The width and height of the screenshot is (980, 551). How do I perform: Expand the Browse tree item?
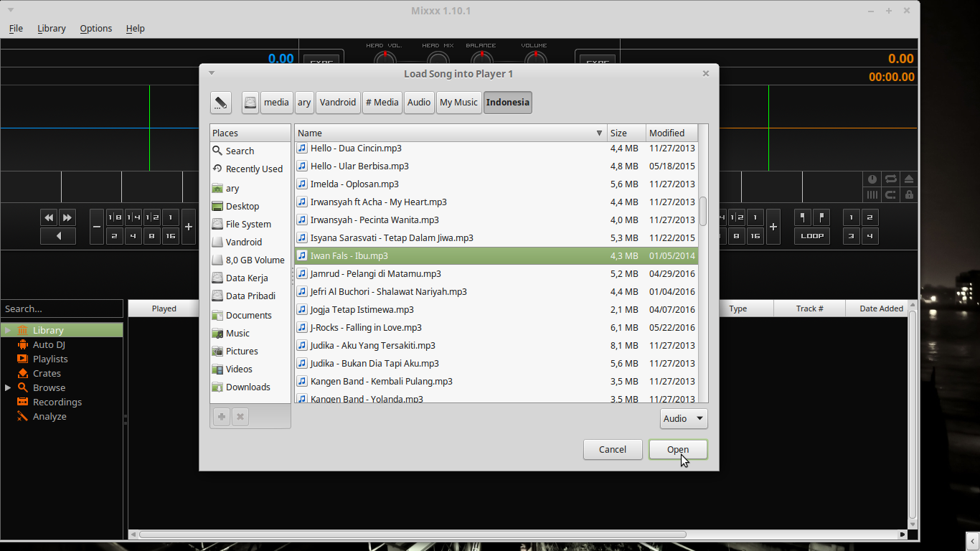pyautogui.click(x=8, y=387)
